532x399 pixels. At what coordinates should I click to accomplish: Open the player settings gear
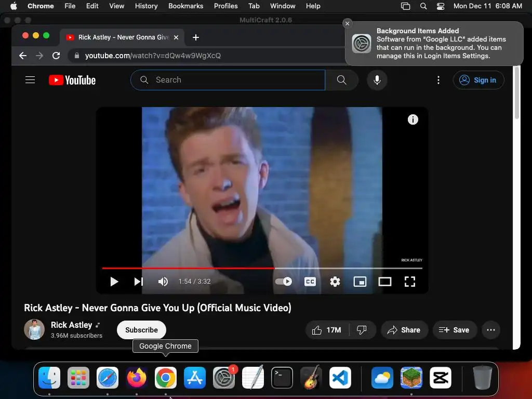click(x=335, y=282)
